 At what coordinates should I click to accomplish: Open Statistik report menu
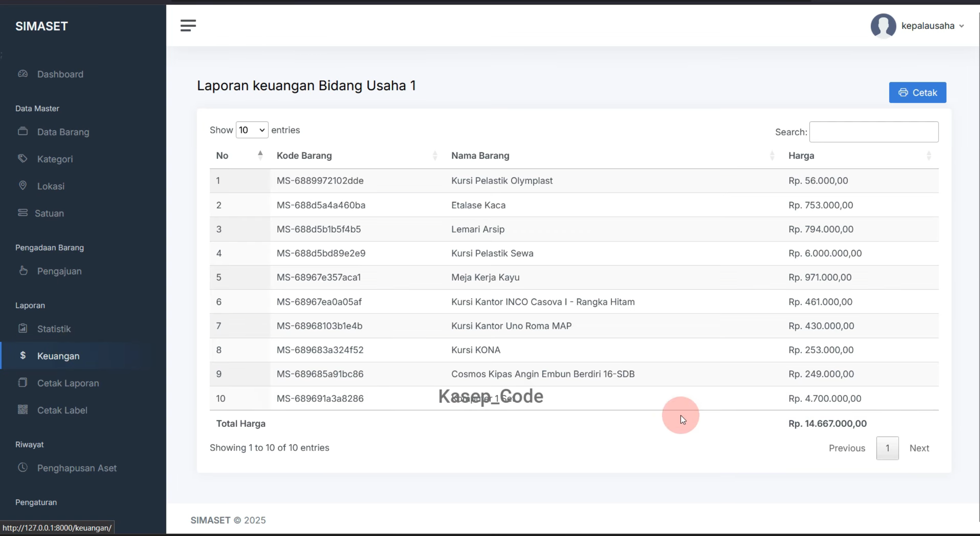point(54,329)
